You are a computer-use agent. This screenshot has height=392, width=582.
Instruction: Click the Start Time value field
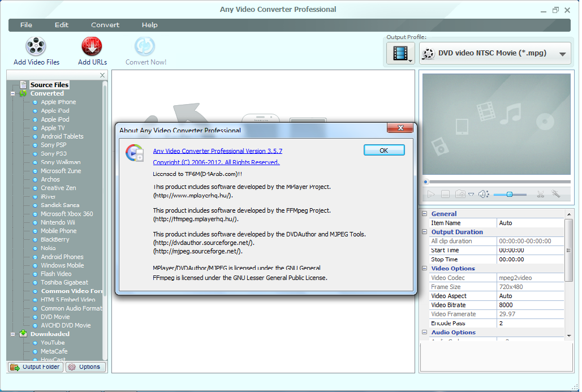click(x=531, y=250)
